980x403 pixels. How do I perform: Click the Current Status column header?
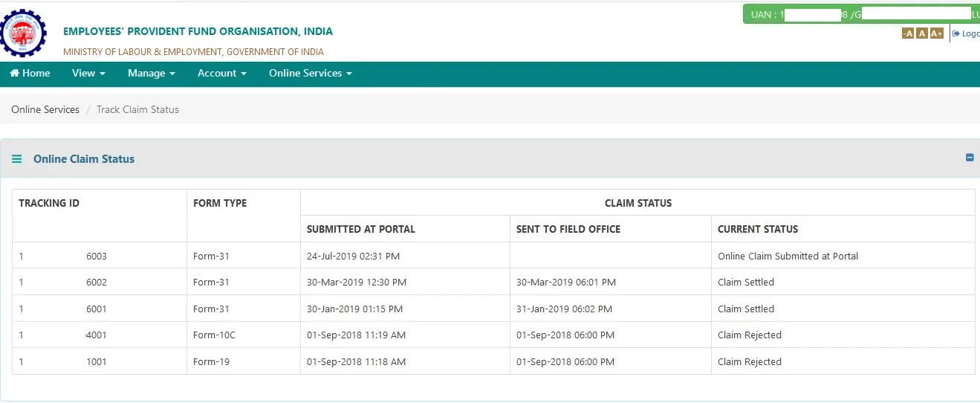click(758, 229)
